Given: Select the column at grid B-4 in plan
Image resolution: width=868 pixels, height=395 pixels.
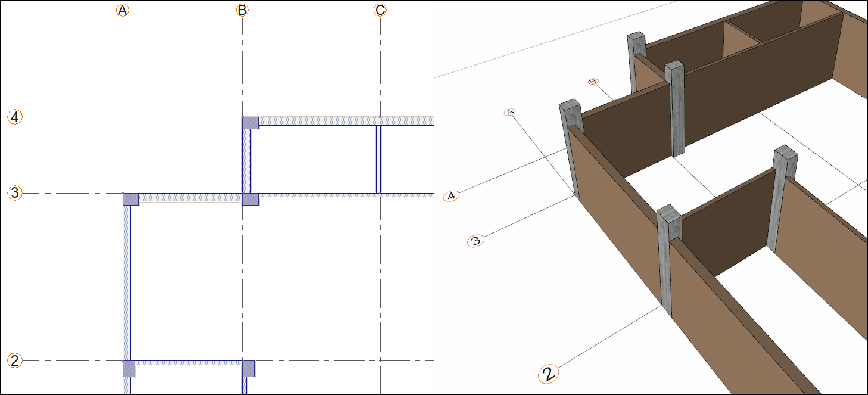Looking at the screenshot, I should point(250,123).
